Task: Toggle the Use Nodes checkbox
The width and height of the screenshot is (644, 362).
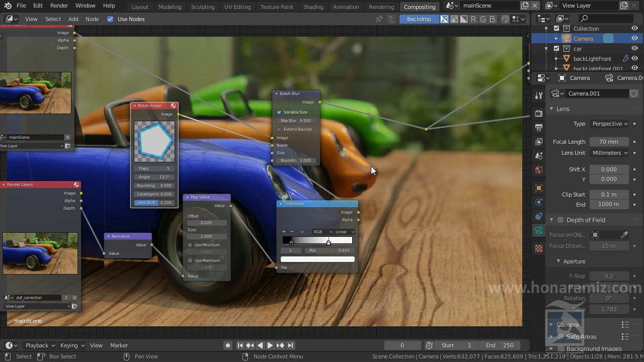Action: point(110,19)
